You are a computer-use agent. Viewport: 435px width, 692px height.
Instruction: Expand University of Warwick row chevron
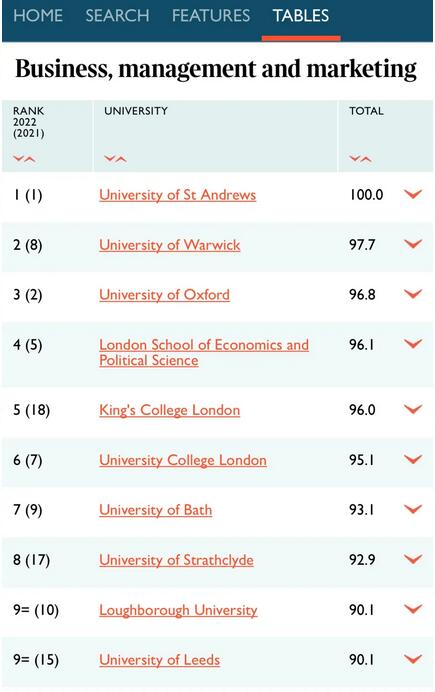(413, 244)
